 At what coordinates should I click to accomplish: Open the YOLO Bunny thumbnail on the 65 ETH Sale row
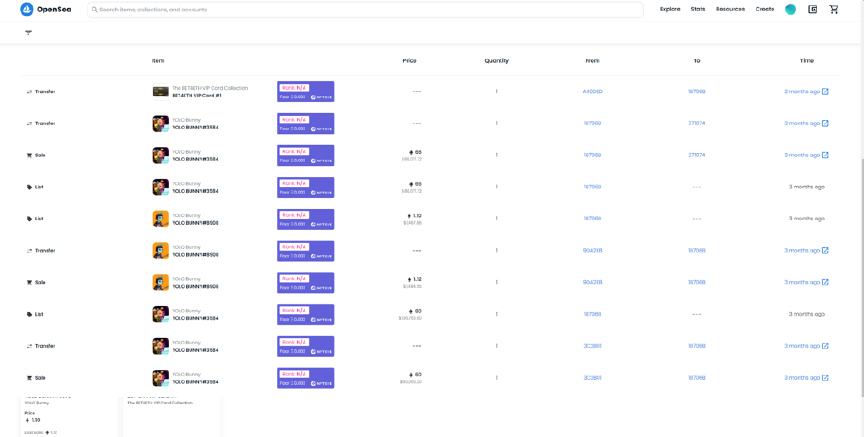pos(160,155)
